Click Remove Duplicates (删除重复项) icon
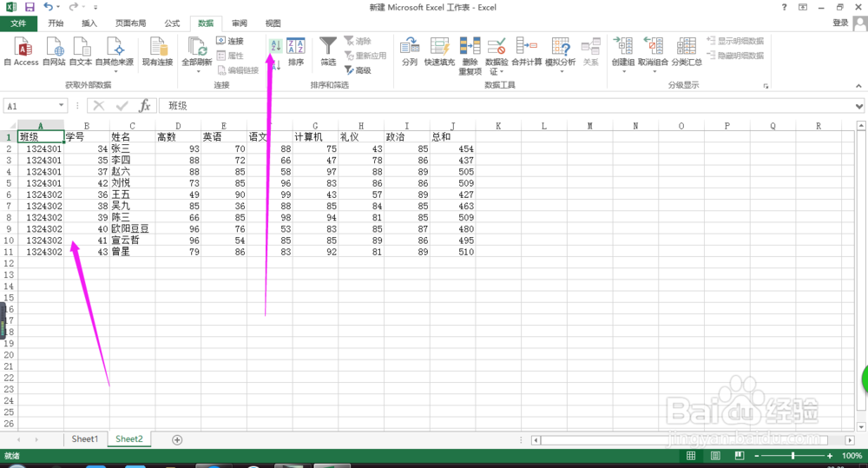The width and height of the screenshot is (868, 468). (x=470, y=46)
